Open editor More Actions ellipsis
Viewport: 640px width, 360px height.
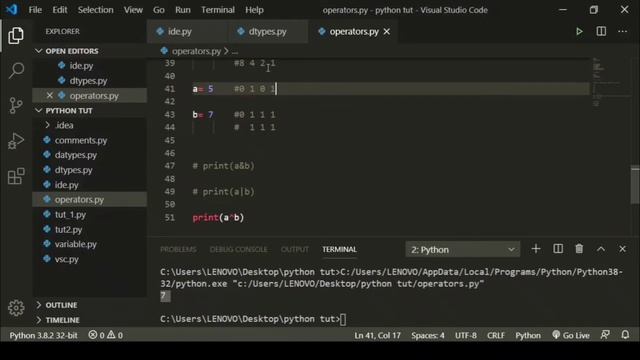click(622, 31)
